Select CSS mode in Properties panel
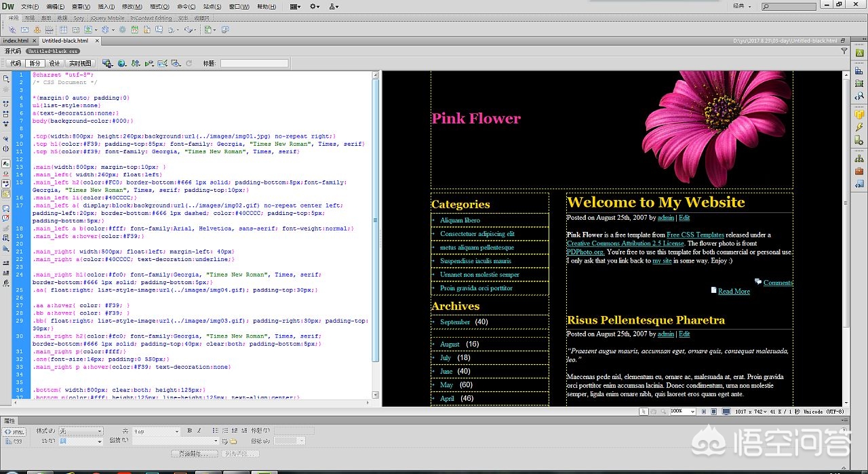868x474 pixels. 14,441
